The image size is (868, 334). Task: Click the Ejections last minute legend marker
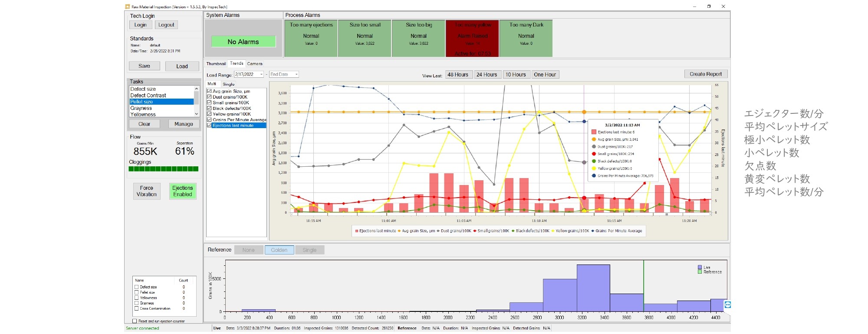coord(357,231)
